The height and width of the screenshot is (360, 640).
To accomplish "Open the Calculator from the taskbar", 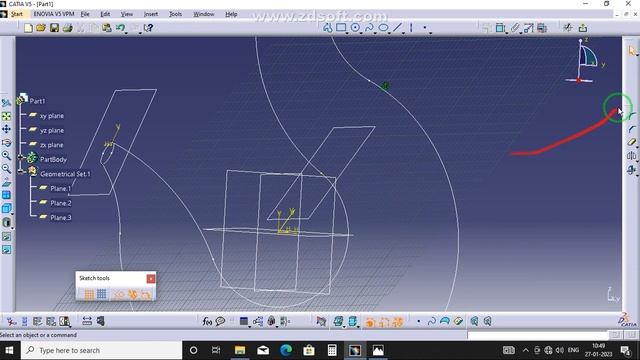I will 332,350.
